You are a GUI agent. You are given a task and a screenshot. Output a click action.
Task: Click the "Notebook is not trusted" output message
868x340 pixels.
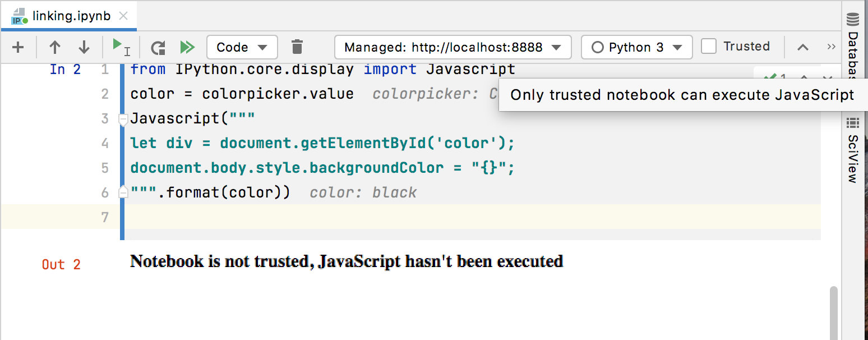(347, 261)
